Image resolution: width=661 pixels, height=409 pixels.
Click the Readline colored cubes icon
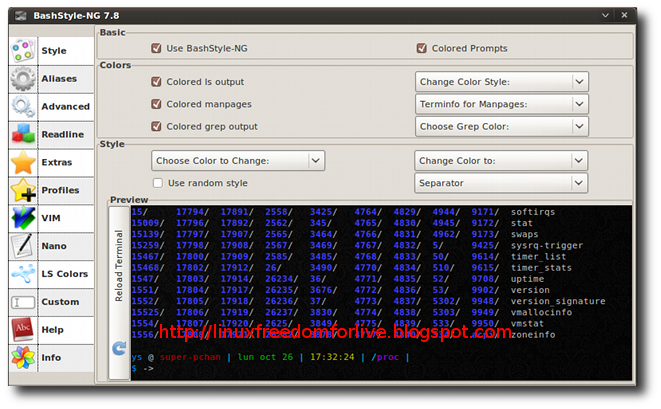pyautogui.click(x=23, y=134)
